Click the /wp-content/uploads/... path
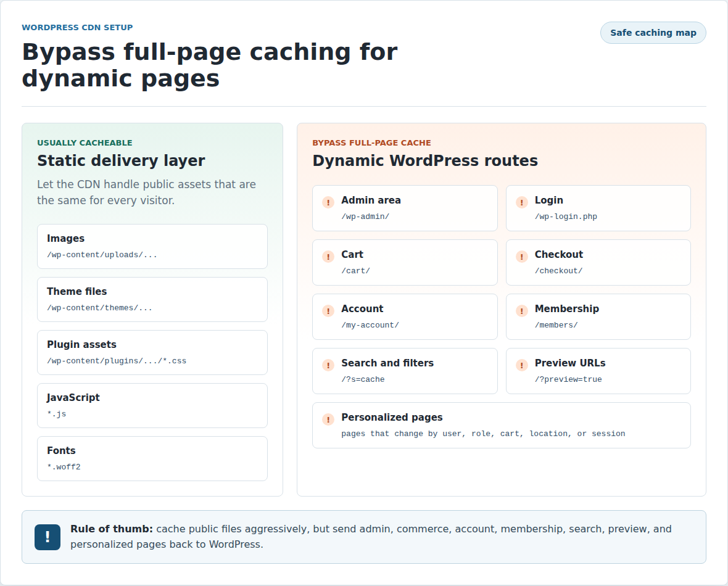 point(102,255)
